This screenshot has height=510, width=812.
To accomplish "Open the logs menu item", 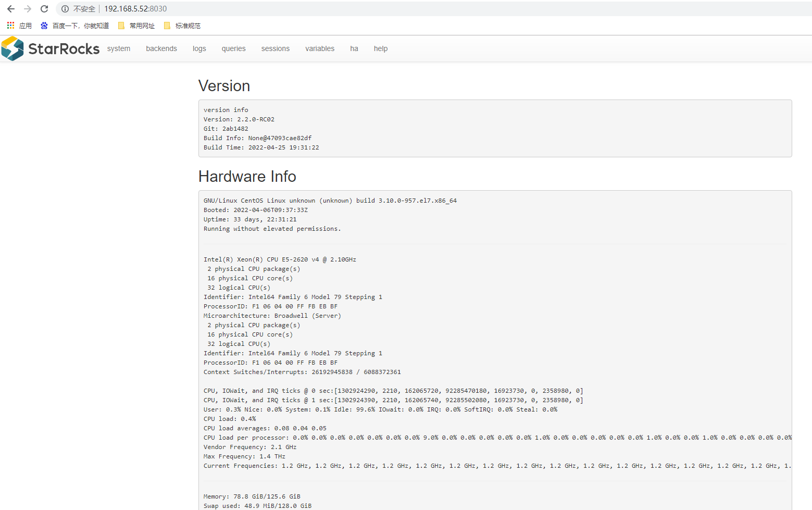I will (199, 48).
